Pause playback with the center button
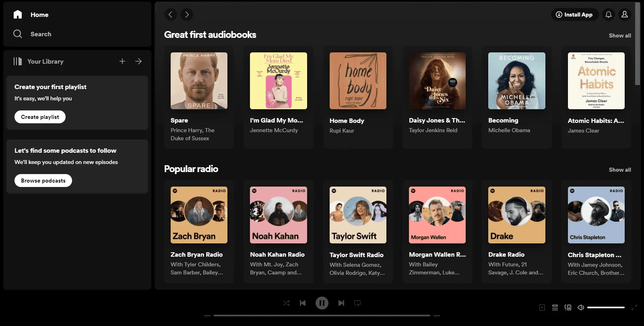Image resolution: width=644 pixels, height=326 pixels. pos(322,303)
